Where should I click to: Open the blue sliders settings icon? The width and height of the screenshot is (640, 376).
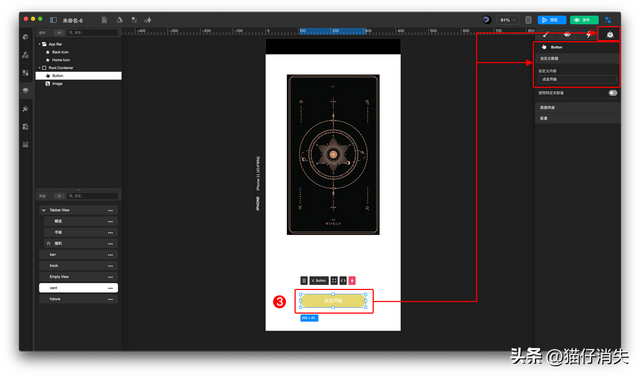pos(608,20)
